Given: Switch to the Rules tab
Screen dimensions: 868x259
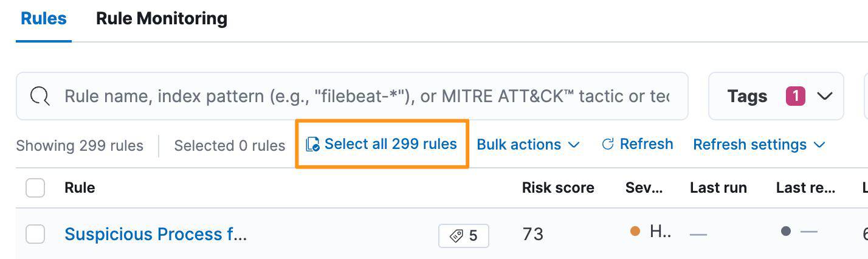Looking at the screenshot, I should click(44, 19).
